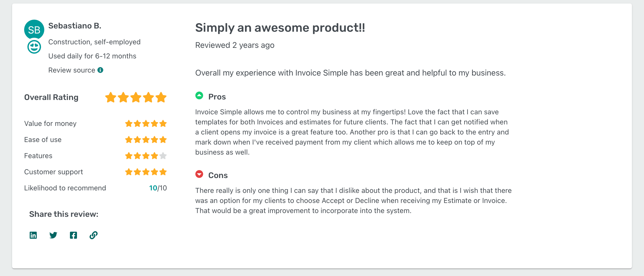The image size is (644, 276).
Task: Open the Review source info tooltip
Action: (100, 70)
